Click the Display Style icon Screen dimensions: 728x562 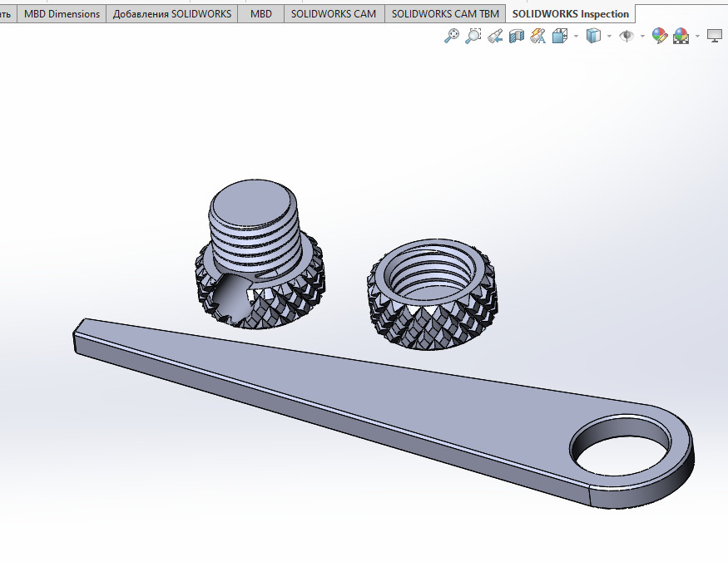tap(593, 36)
